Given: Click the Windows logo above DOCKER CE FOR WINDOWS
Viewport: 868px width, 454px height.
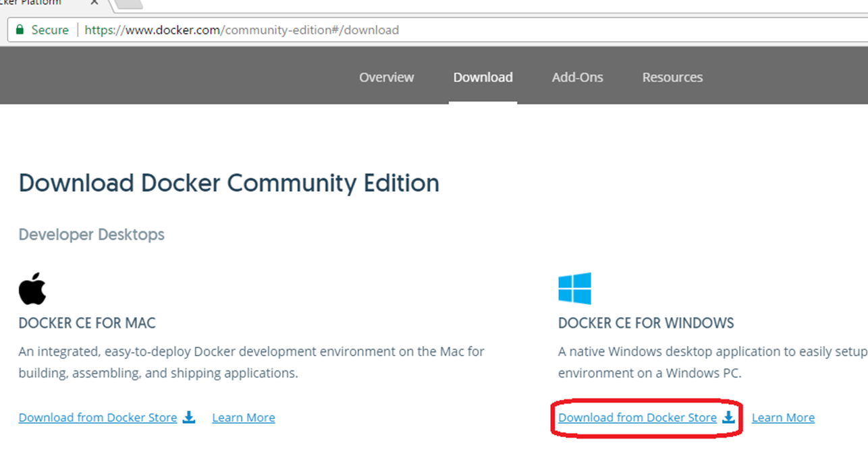Looking at the screenshot, I should (x=574, y=289).
